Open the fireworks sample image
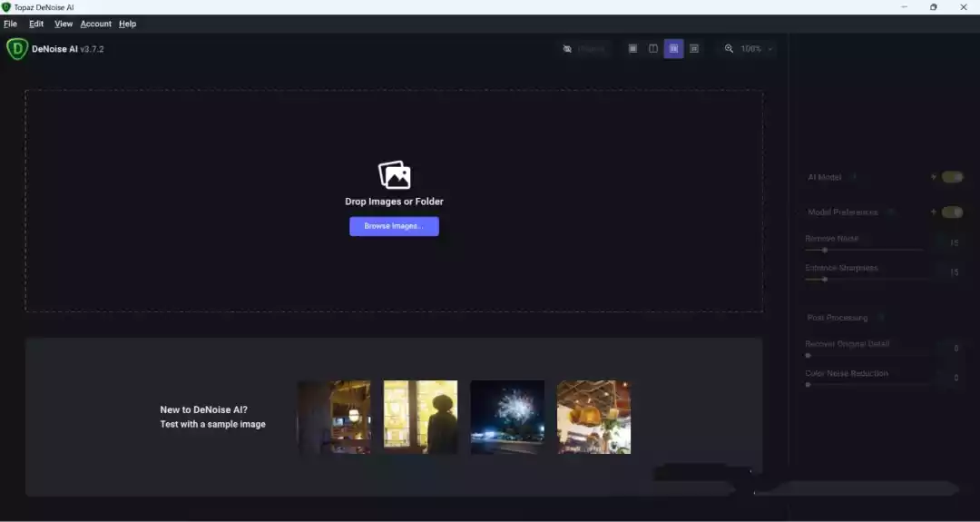 click(507, 417)
